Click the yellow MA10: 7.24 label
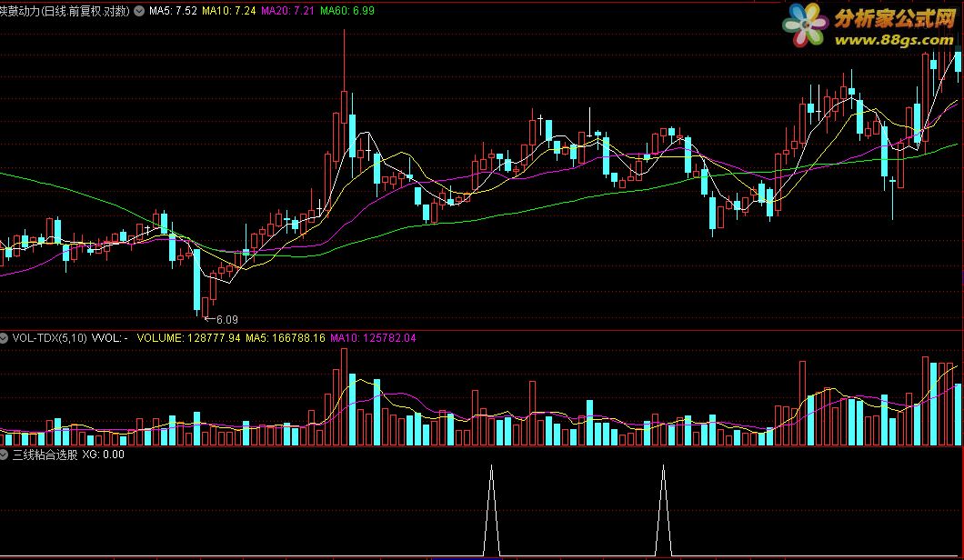Screen dimensions: 964x560 (x=228, y=10)
